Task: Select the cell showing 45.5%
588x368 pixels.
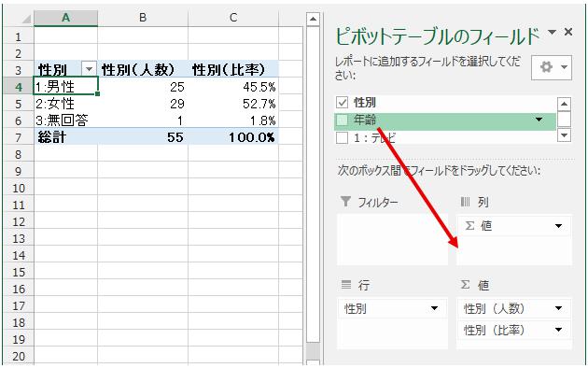Action: click(x=233, y=86)
